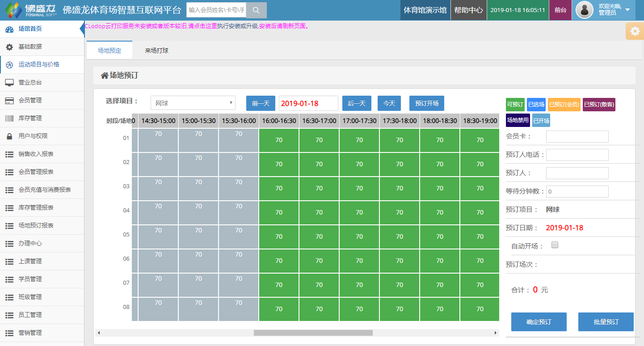Image resolution: width=644 pixels, height=346 pixels.
Task: Click the orange 已预订(会员) legend swatch
Action: (x=564, y=105)
